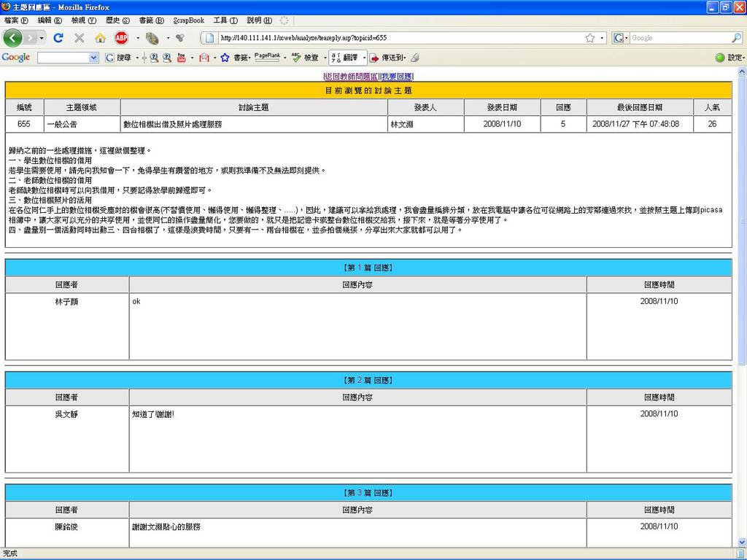Go to the Firefox home page
This screenshot has height=560, width=747.
click(100, 38)
